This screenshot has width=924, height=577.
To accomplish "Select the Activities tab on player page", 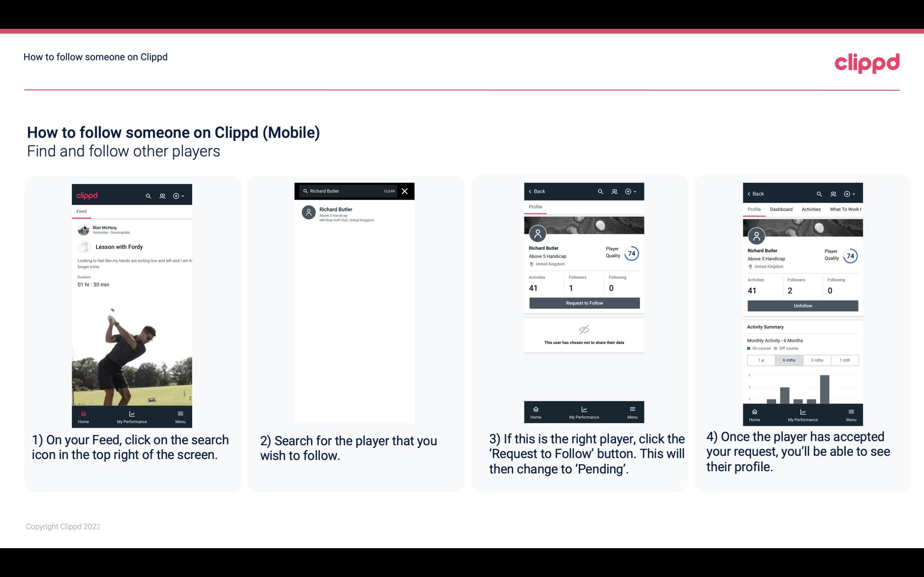I will point(810,209).
